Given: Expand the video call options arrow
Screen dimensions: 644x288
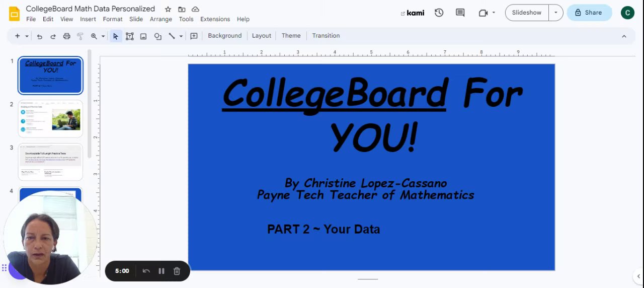Looking at the screenshot, I should click(494, 13).
